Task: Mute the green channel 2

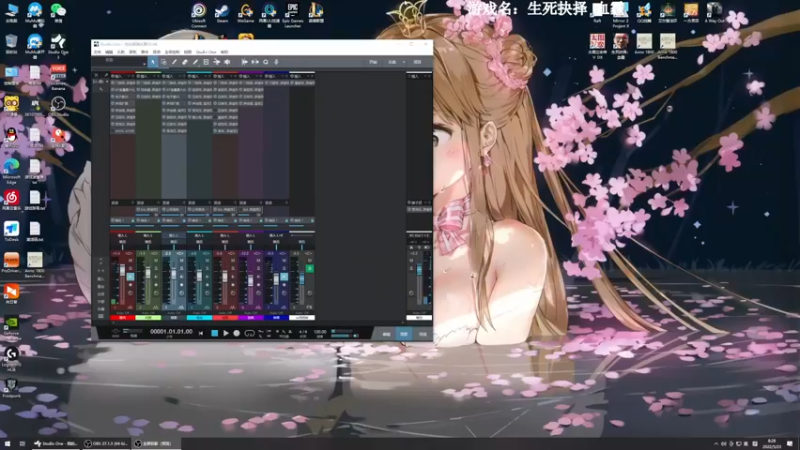Action: pyautogui.click(x=156, y=260)
